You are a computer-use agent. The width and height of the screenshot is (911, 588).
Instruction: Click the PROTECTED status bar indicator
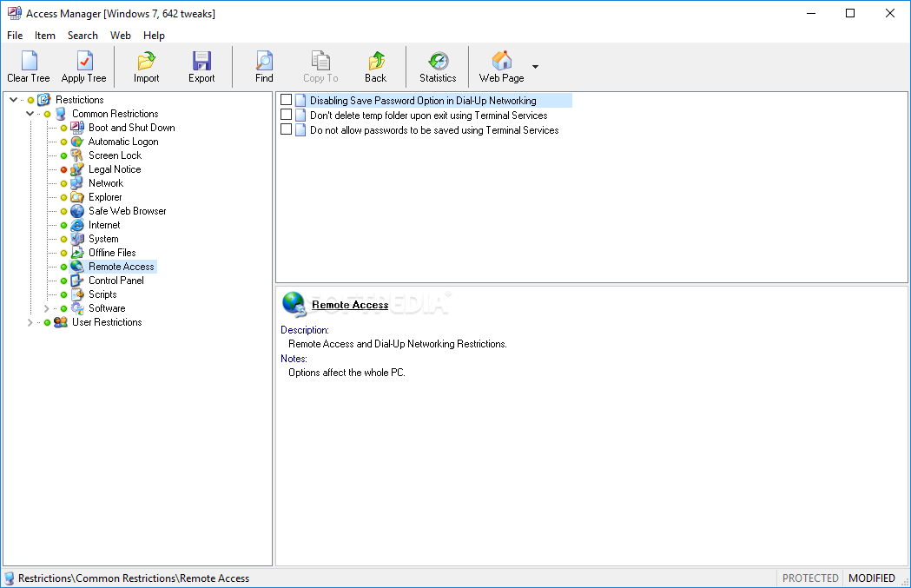[810, 578]
